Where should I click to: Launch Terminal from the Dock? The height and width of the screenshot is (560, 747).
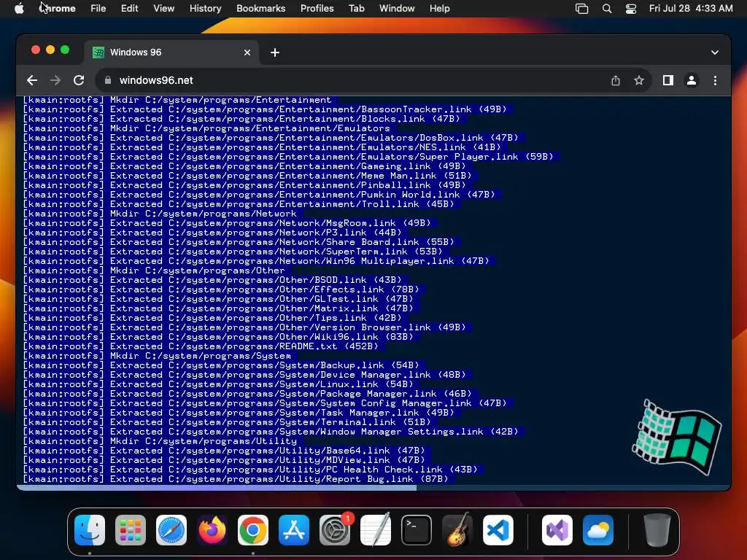(x=417, y=530)
